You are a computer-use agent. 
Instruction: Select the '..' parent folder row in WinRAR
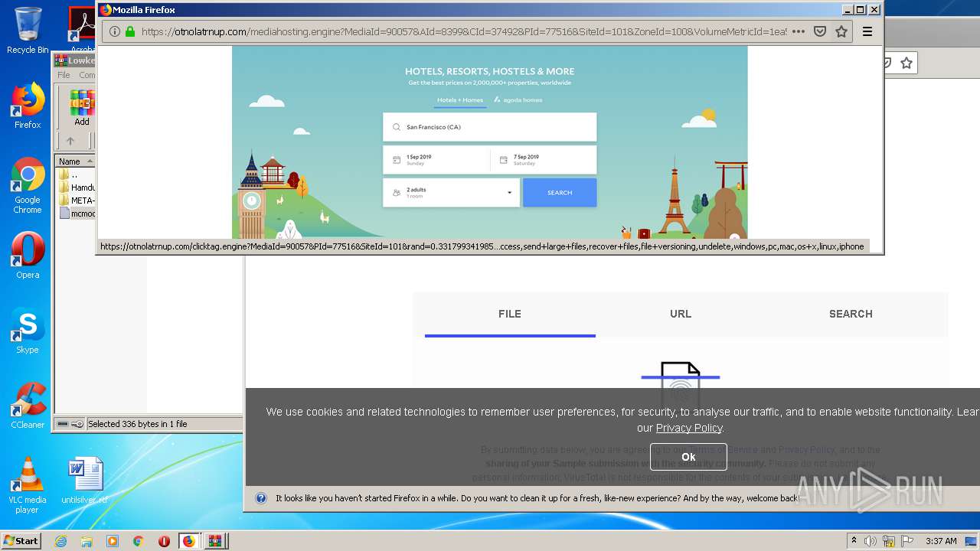coord(74,174)
